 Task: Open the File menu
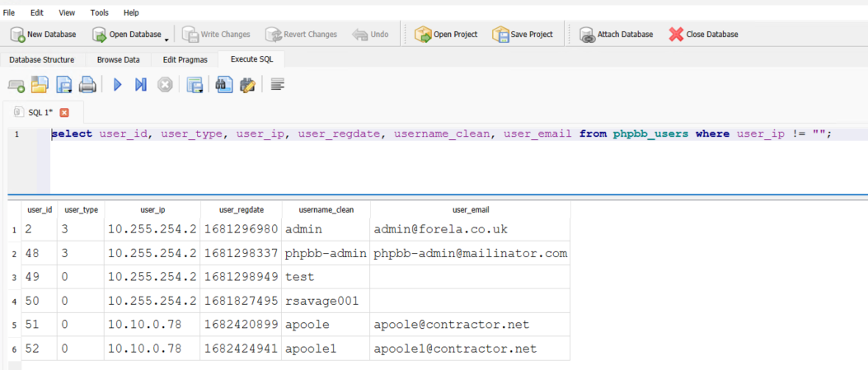coord(9,12)
